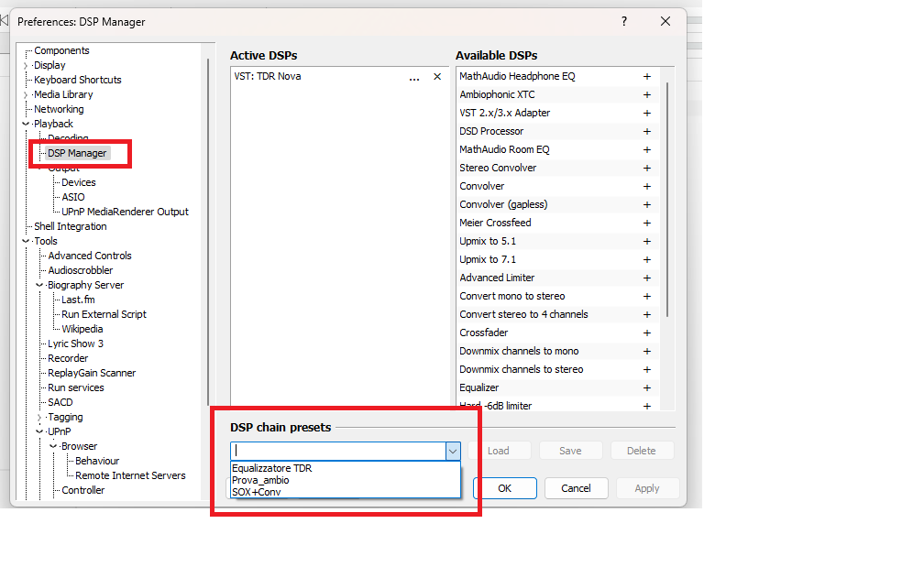Add MathAudio Room EQ via plus icon

pyautogui.click(x=646, y=149)
